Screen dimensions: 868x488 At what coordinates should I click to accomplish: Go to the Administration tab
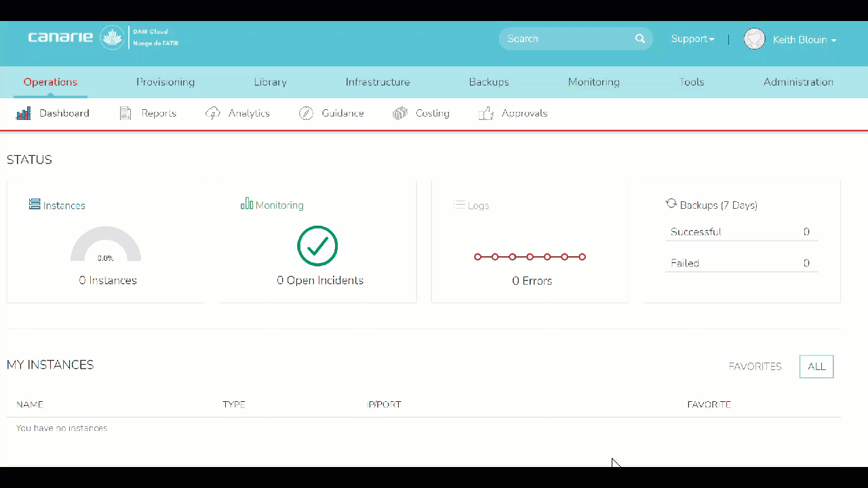(x=798, y=82)
